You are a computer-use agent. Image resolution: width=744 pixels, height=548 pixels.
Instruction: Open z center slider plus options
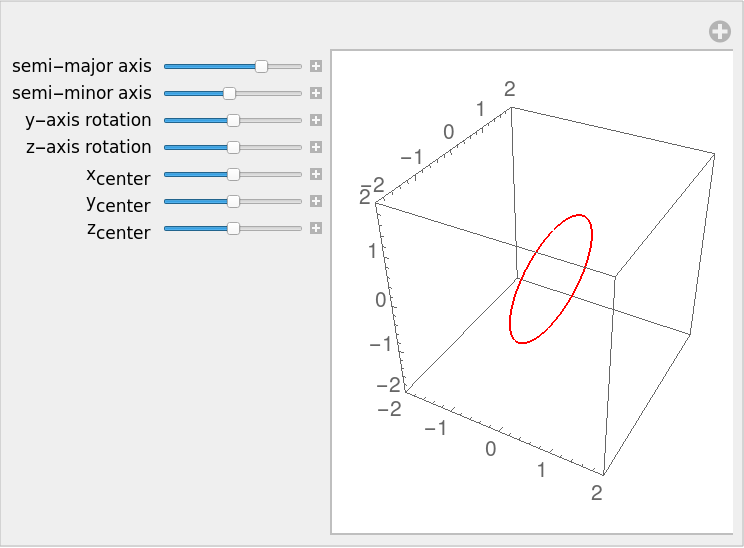[x=315, y=228]
